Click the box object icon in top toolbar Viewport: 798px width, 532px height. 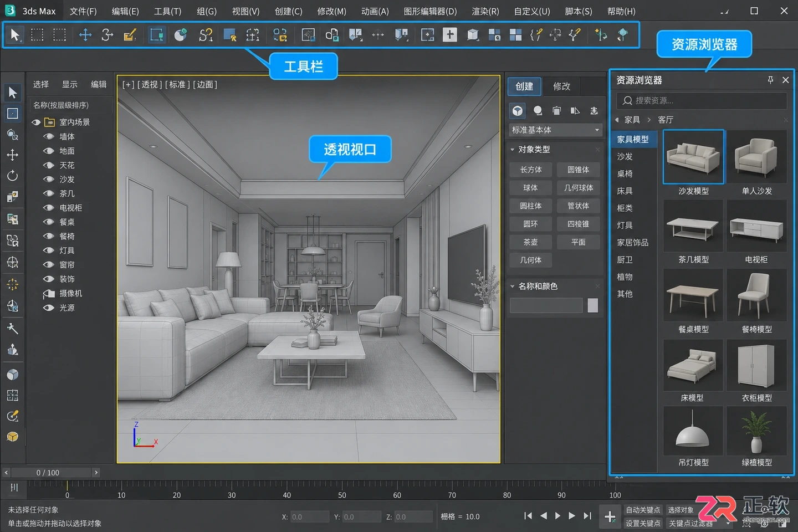tap(472, 35)
